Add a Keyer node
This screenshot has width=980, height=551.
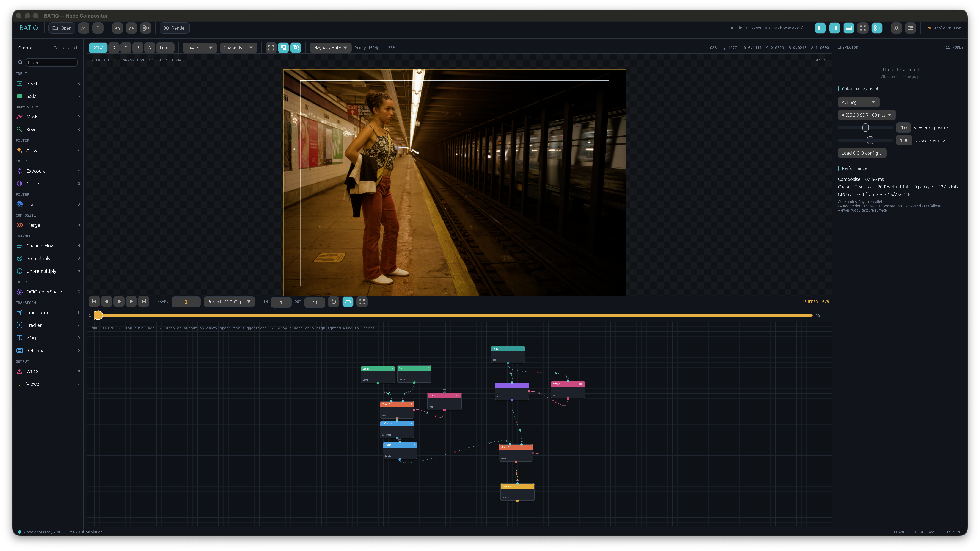pyautogui.click(x=48, y=129)
